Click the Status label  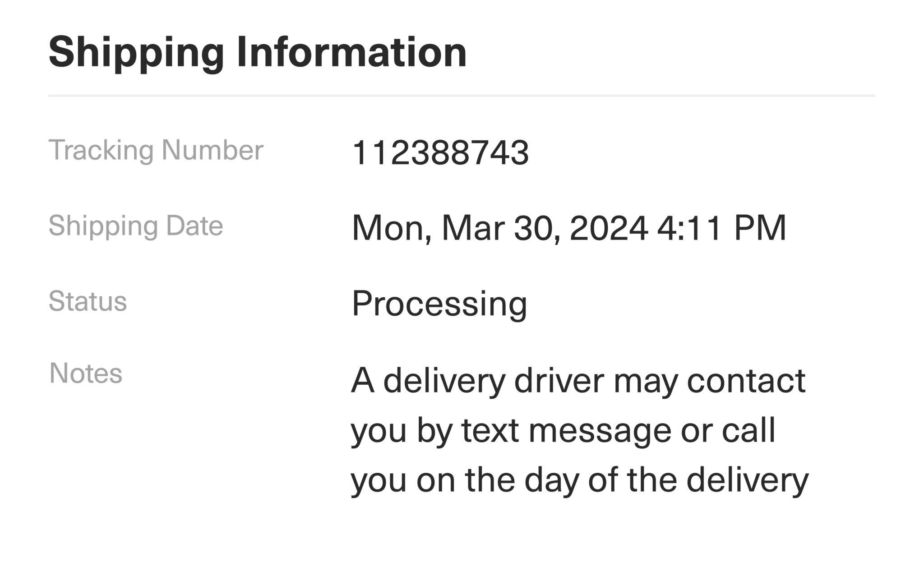tap(88, 301)
